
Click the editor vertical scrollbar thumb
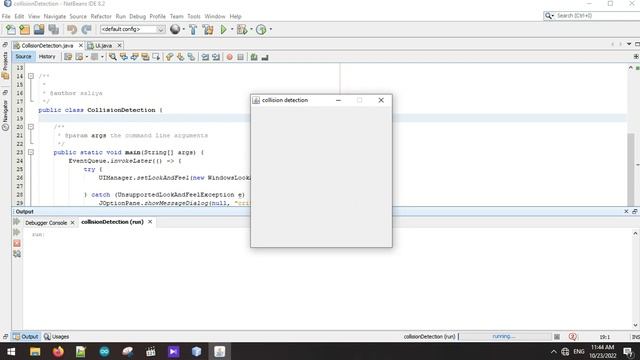tap(631, 169)
